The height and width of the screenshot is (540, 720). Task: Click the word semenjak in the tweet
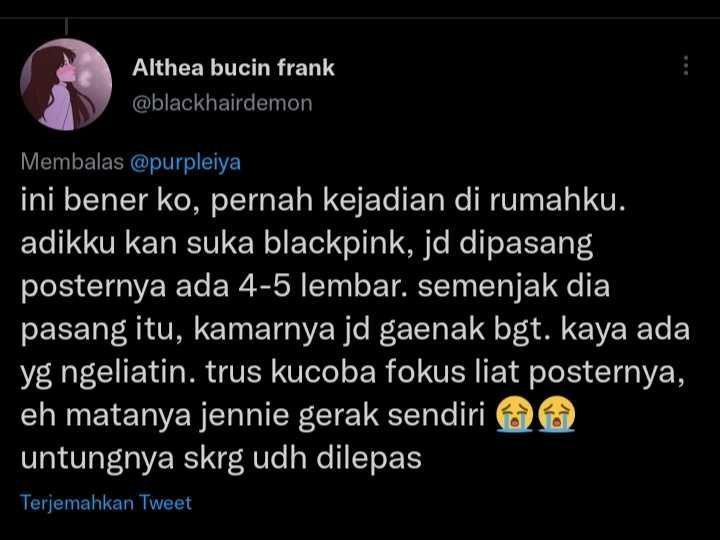tap(488, 287)
